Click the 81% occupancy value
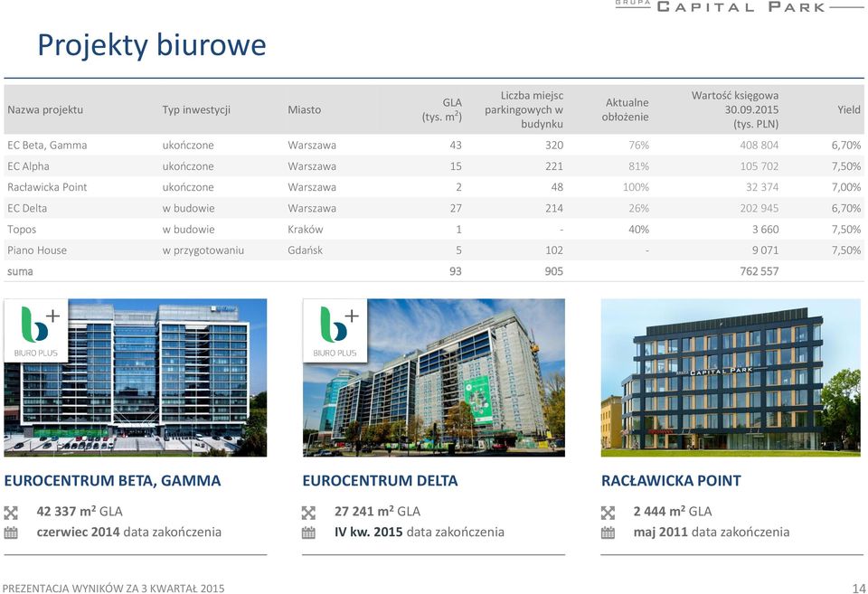 click(639, 166)
